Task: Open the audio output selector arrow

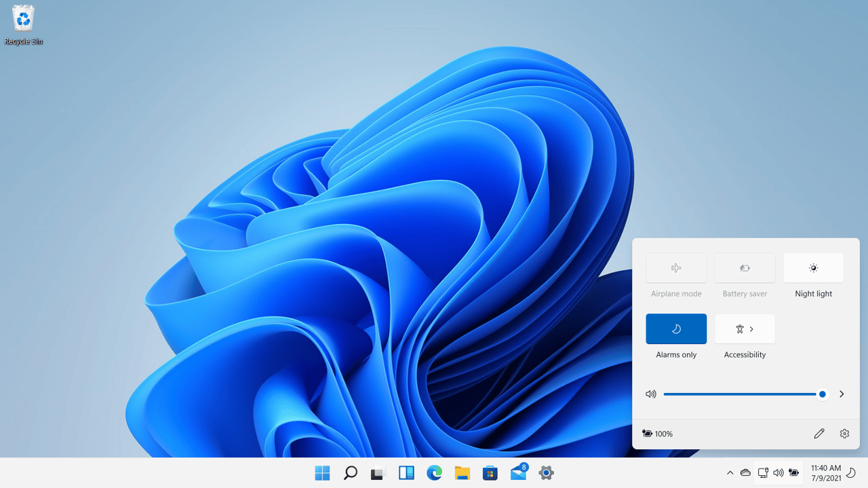Action: tap(842, 394)
